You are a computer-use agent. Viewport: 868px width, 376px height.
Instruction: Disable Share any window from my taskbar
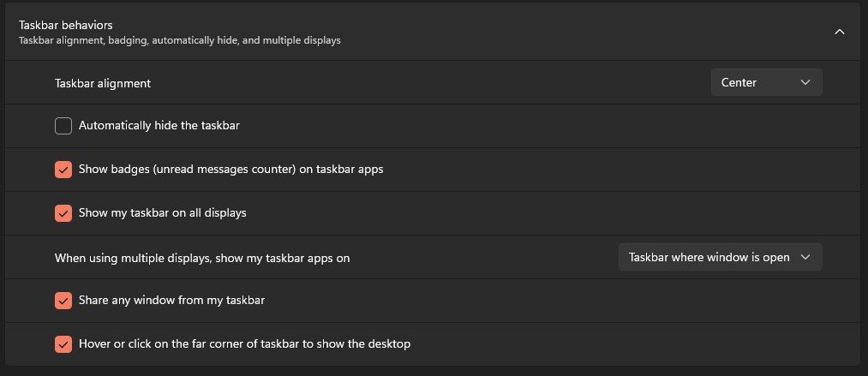coord(63,301)
